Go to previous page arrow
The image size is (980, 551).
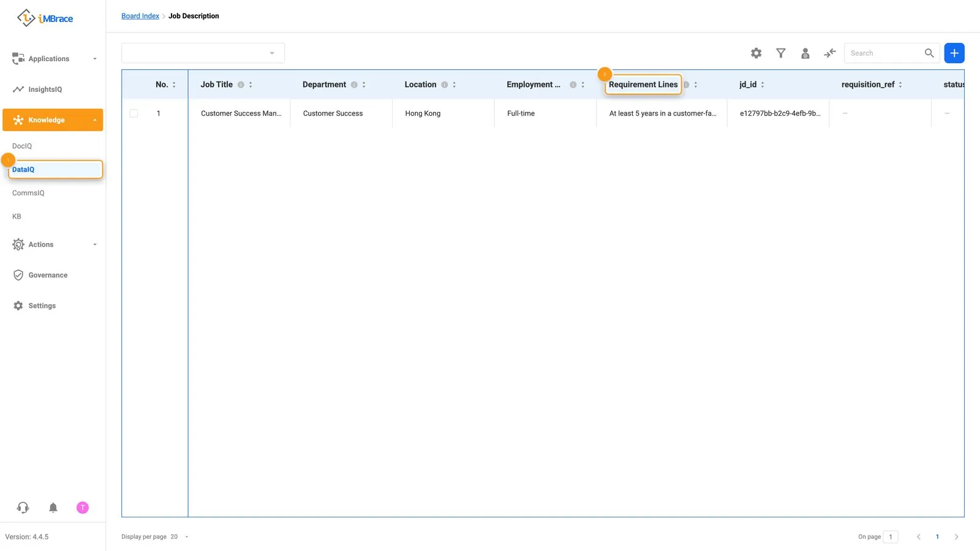pyautogui.click(x=918, y=537)
